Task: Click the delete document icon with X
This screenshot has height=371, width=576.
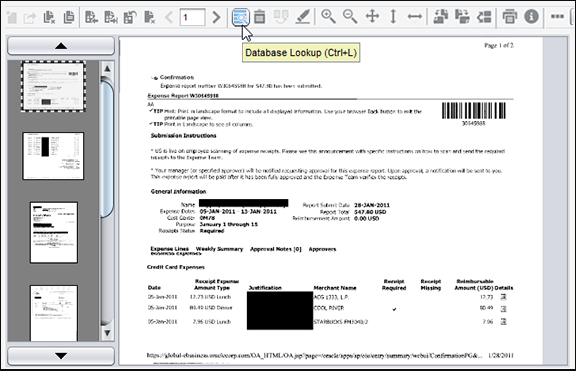Action: (49, 17)
